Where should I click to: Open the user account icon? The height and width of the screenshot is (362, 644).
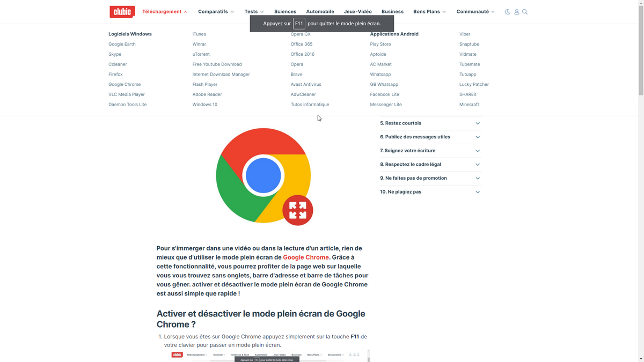[x=516, y=12]
